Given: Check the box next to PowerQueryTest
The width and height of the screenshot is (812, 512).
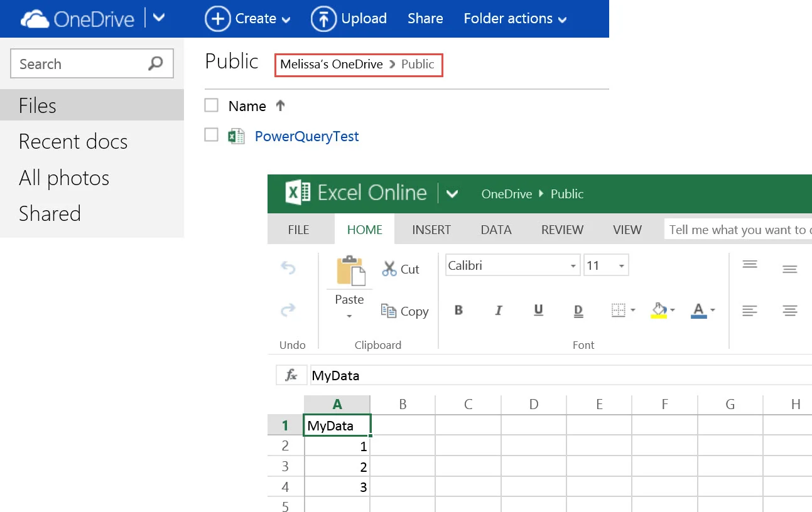Looking at the screenshot, I should tap(212, 135).
